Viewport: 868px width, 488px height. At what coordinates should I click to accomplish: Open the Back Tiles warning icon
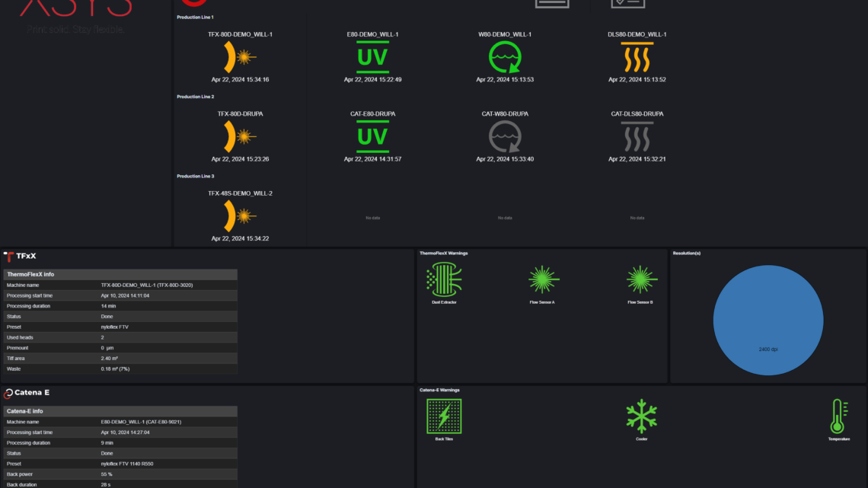pos(444,416)
